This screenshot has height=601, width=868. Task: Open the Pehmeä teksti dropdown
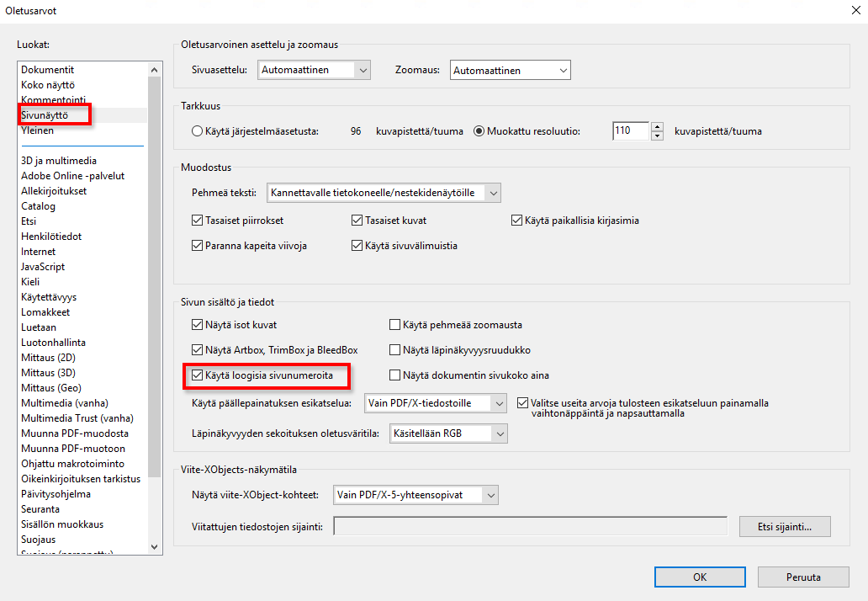(384, 193)
